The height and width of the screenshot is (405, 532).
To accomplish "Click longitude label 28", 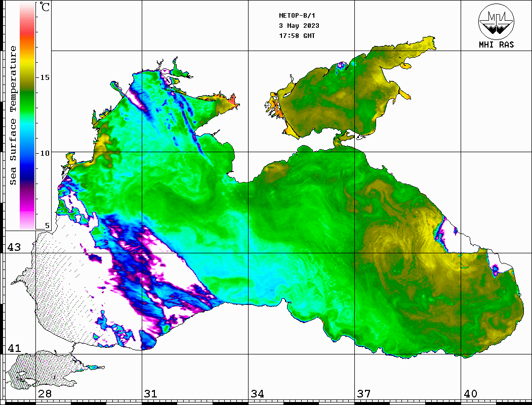I will coord(45,394).
